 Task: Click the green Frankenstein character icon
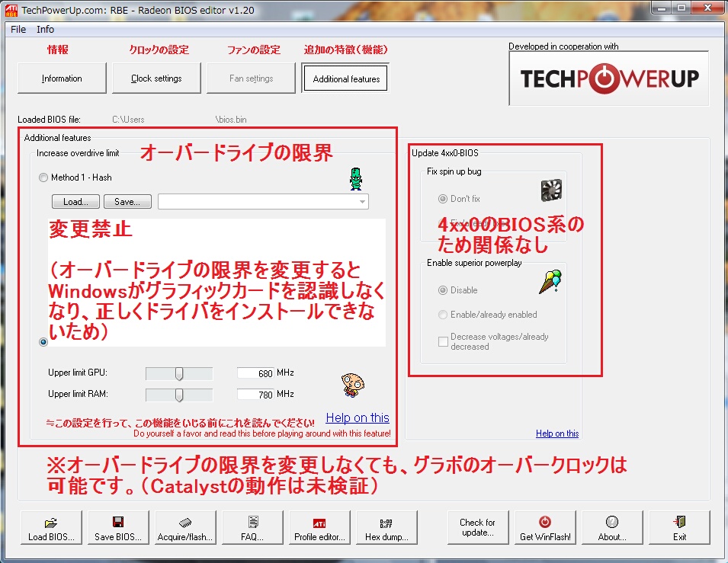[356, 179]
